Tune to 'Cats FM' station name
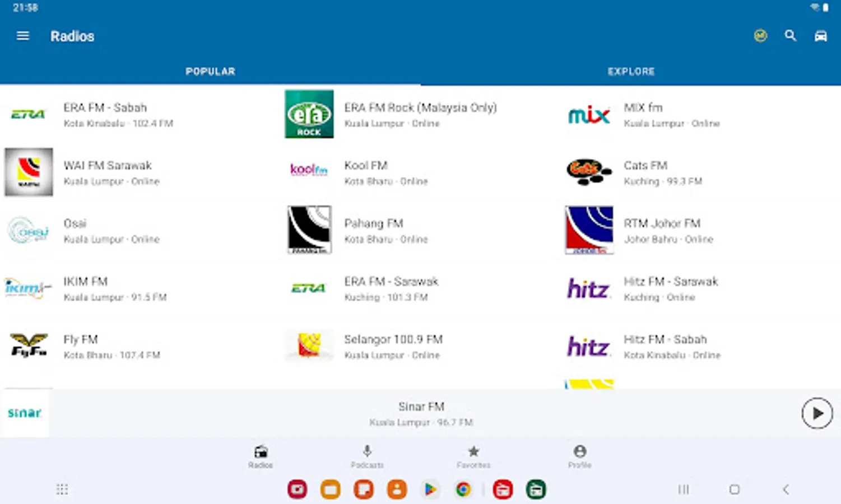The height and width of the screenshot is (504, 841). pos(645,165)
